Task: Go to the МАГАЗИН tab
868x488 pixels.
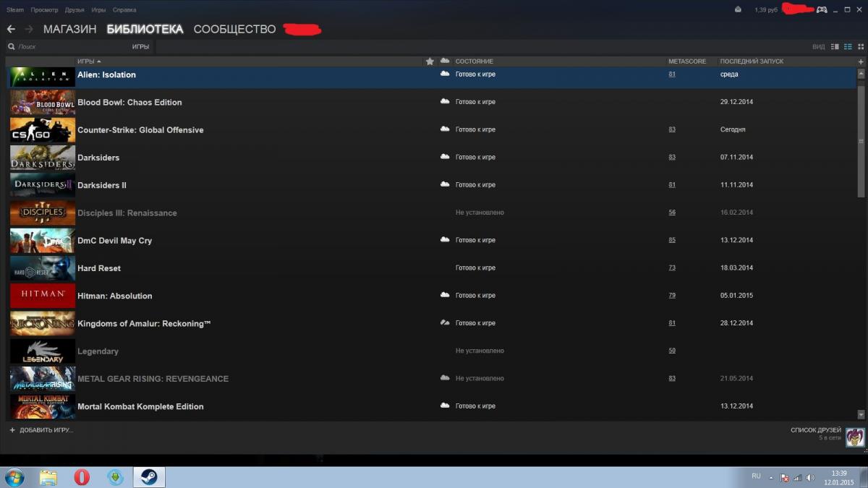Action: point(69,29)
